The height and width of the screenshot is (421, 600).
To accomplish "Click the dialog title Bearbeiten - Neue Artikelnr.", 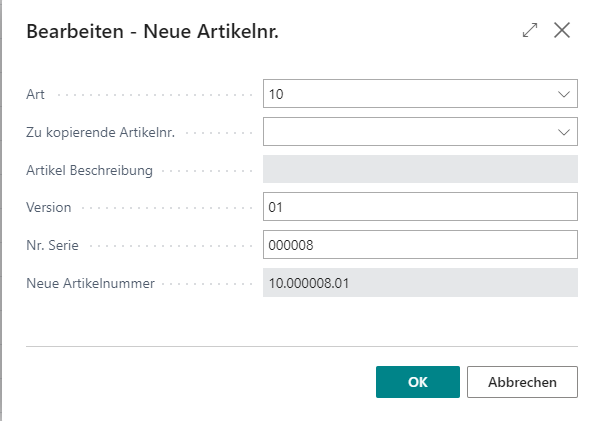I will (x=152, y=31).
